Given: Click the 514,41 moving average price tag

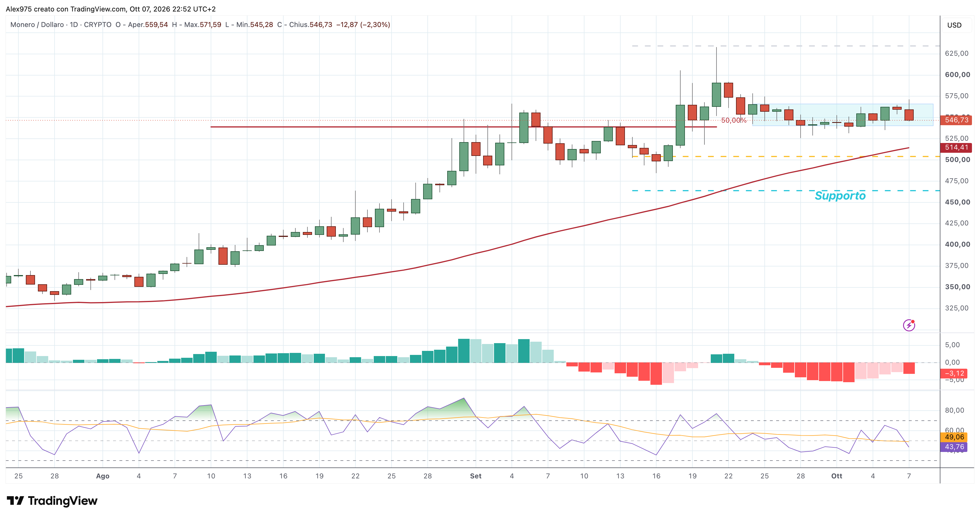Looking at the screenshot, I should point(956,148).
